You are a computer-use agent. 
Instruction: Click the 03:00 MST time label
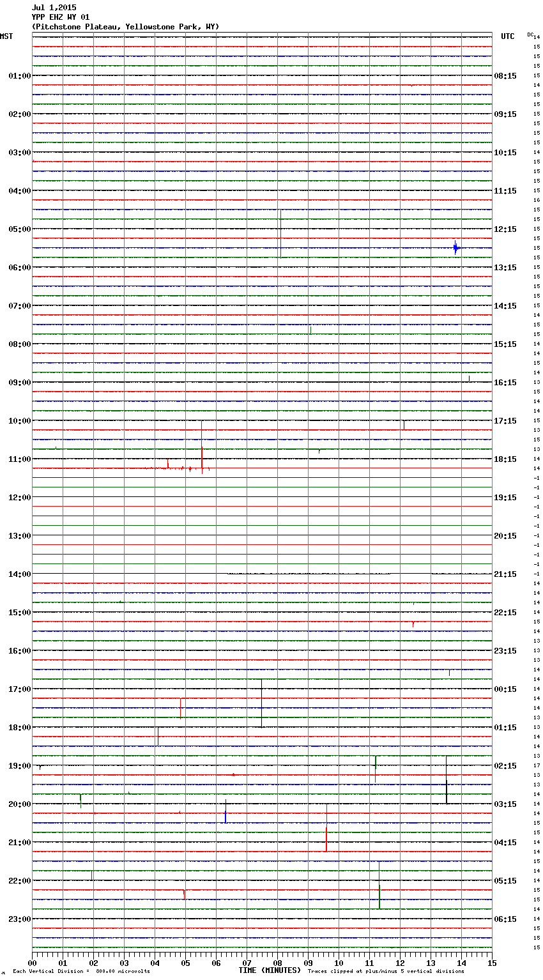click(x=20, y=153)
